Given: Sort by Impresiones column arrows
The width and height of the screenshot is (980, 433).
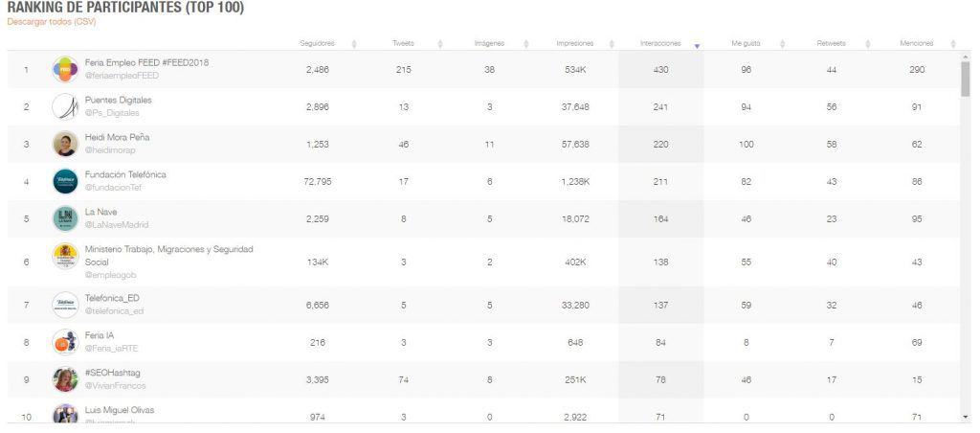Looking at the screenshot, I should pyautogui.click(x=612, y=44).
